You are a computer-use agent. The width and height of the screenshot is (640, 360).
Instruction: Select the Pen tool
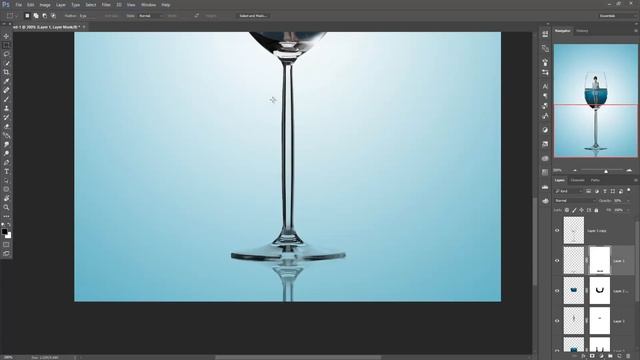6,162
